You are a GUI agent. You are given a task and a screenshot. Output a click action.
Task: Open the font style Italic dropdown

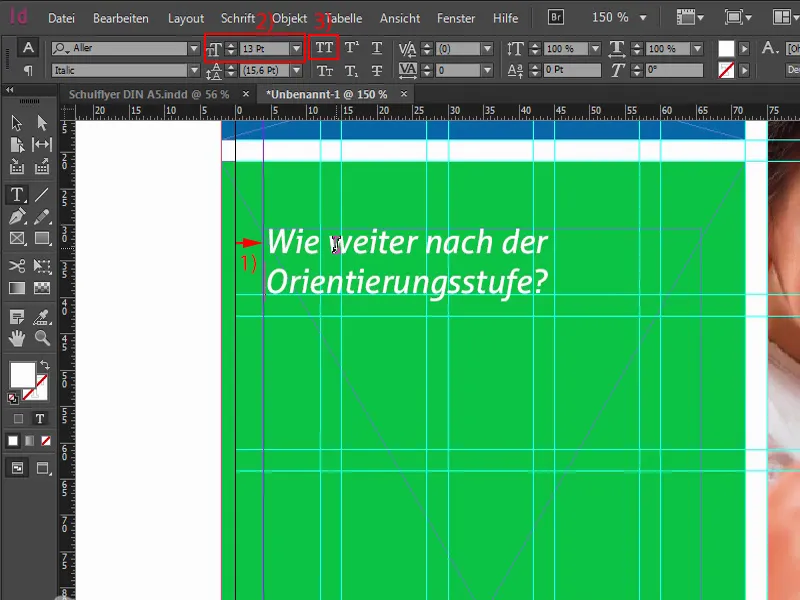point(194,70)
